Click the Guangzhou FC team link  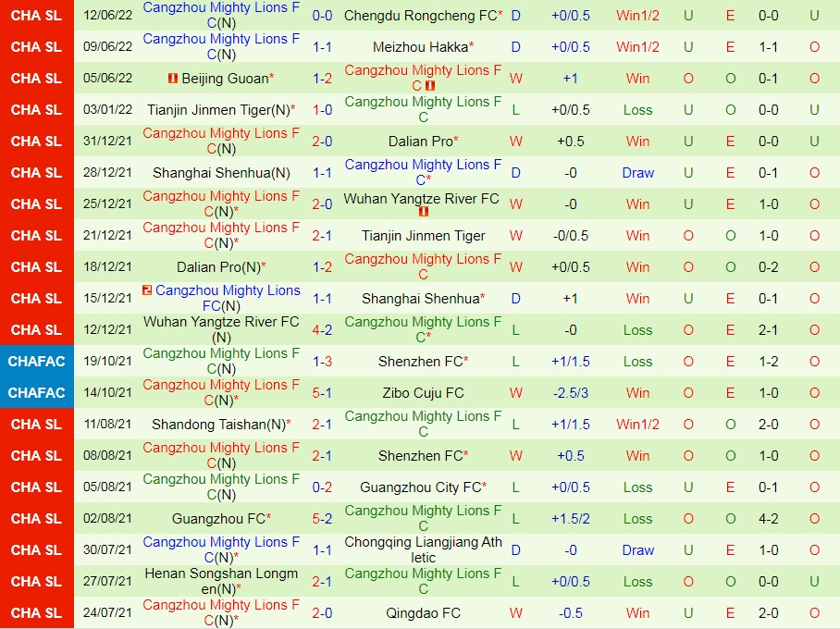(221, 518)
